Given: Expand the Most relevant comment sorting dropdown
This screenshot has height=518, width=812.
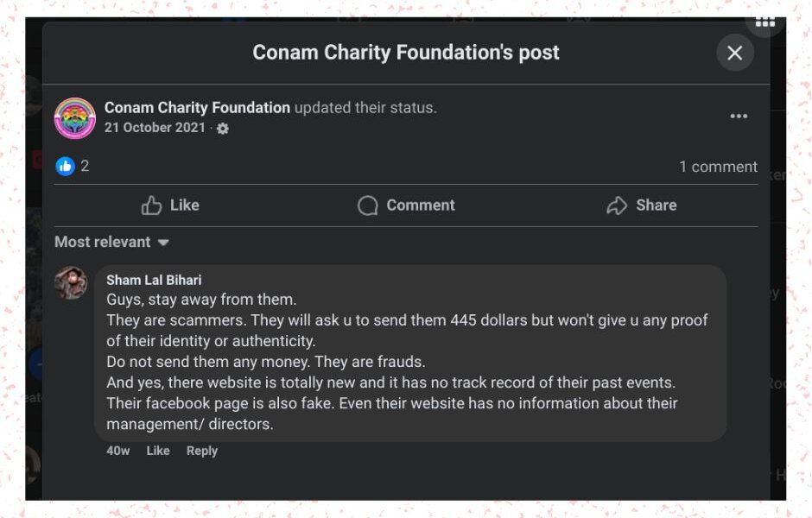Looking at the screenshot, I should 111,243.
